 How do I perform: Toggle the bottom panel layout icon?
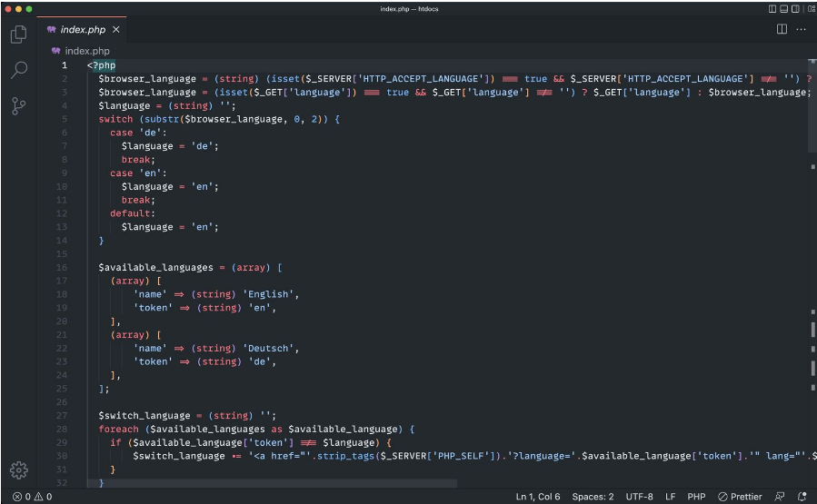click(x=783, y=9)
